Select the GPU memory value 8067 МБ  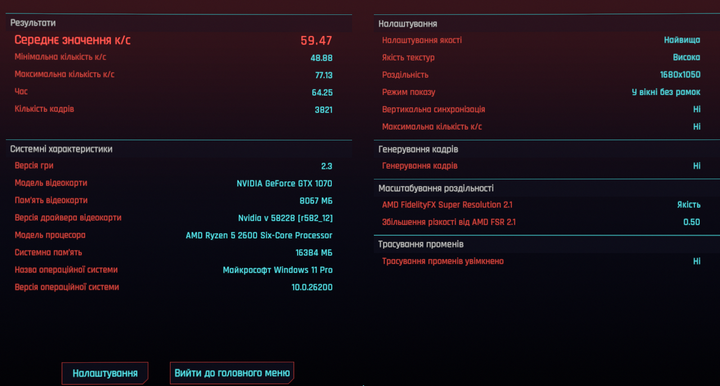[316, 201]
